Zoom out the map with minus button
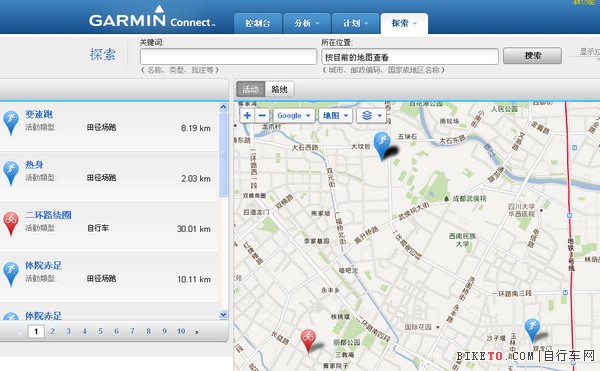 click(262, 115)
